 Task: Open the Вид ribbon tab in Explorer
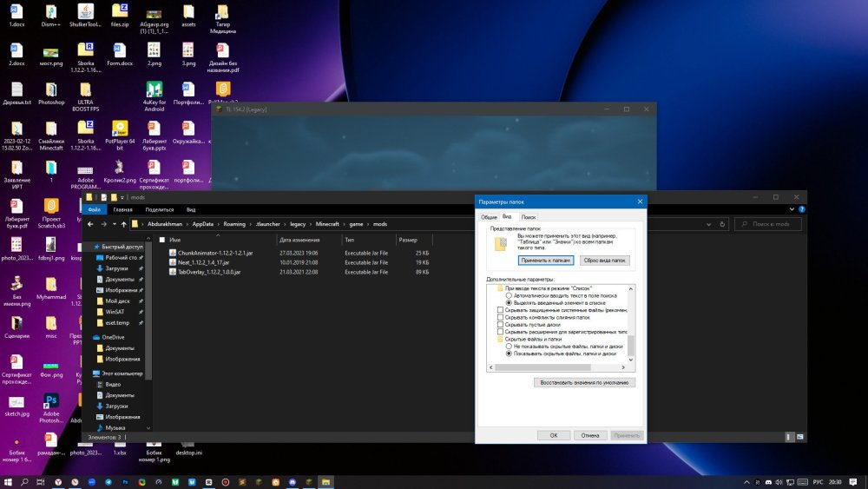click(x=191, y=209)
